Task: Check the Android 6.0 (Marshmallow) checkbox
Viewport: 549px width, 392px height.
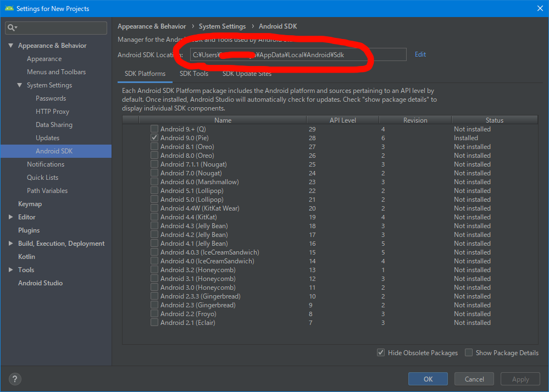Action: coord(154,182)
